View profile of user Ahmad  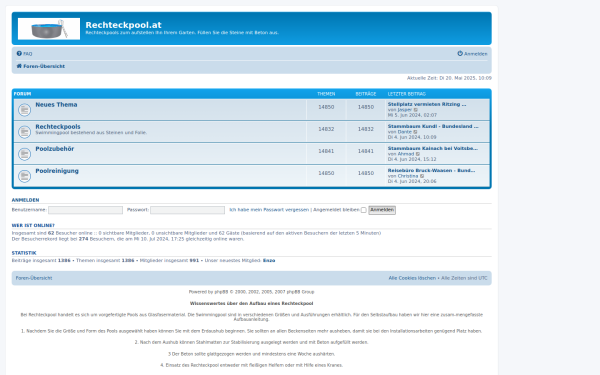(x=406, y=154)
